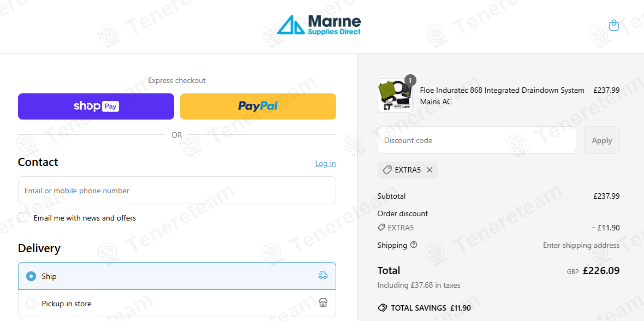
Task: Click the tag icon under Order discount
Action: coord(381,228)
